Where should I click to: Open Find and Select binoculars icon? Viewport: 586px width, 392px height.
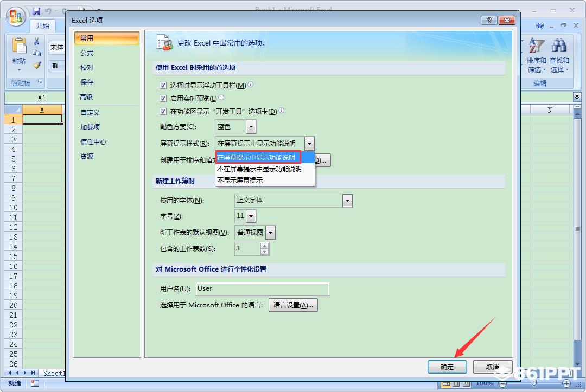coord(559,46)
